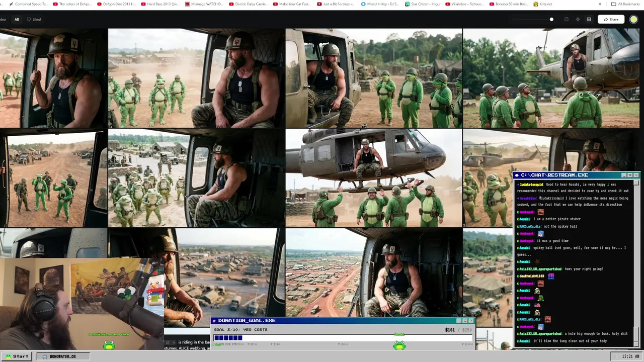Open thumbnail of many frog soldiers in camp
Screen dimensions: 644x362
pos(196,178)
